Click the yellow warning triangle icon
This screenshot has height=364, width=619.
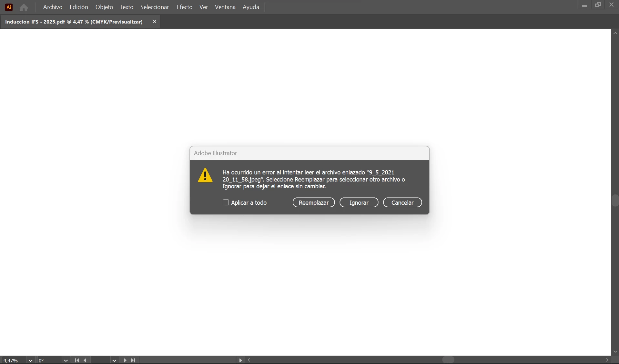[205, 175]
